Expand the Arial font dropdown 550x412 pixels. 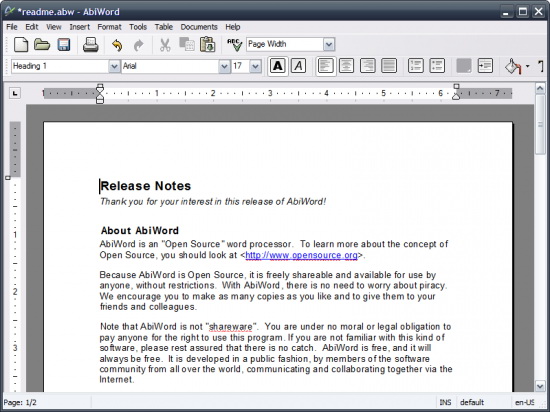pos(224,66)
